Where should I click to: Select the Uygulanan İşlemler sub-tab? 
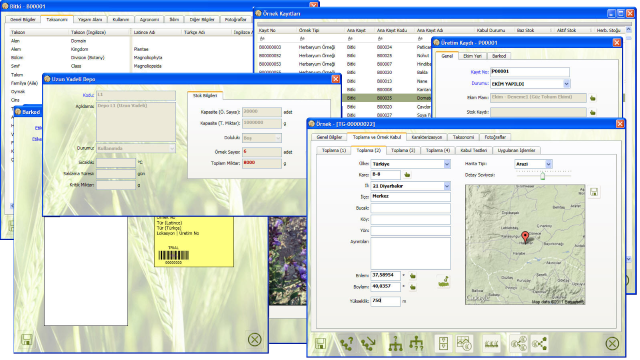tap(516, 150)
